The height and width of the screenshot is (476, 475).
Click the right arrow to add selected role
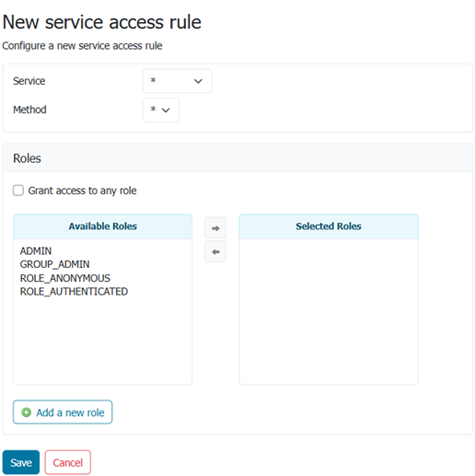(x=215, y=228)
